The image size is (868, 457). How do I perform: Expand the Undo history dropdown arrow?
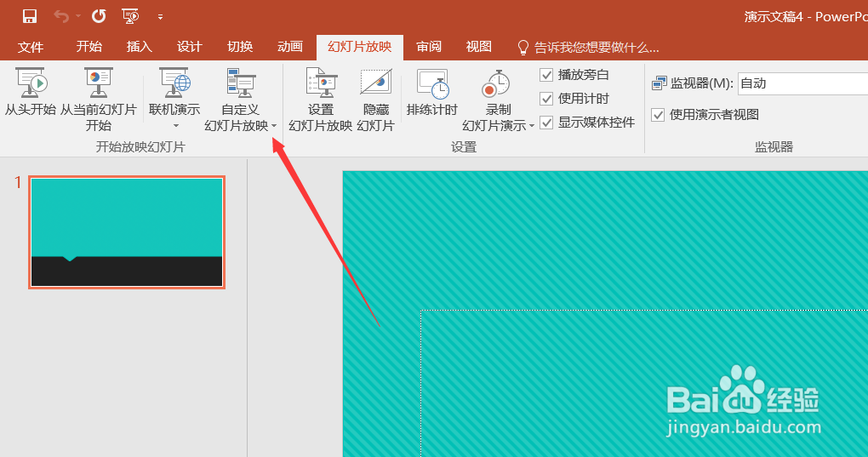point(78,17)
